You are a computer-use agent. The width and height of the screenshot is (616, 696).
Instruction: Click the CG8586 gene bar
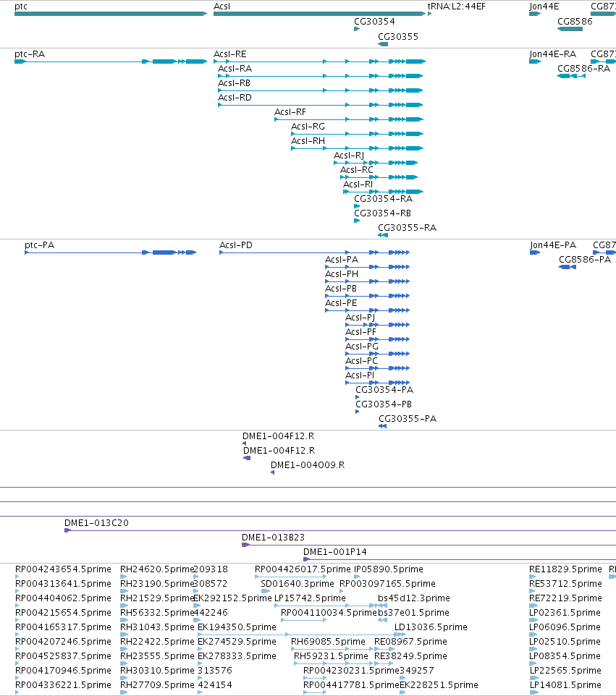pos(570,29)
